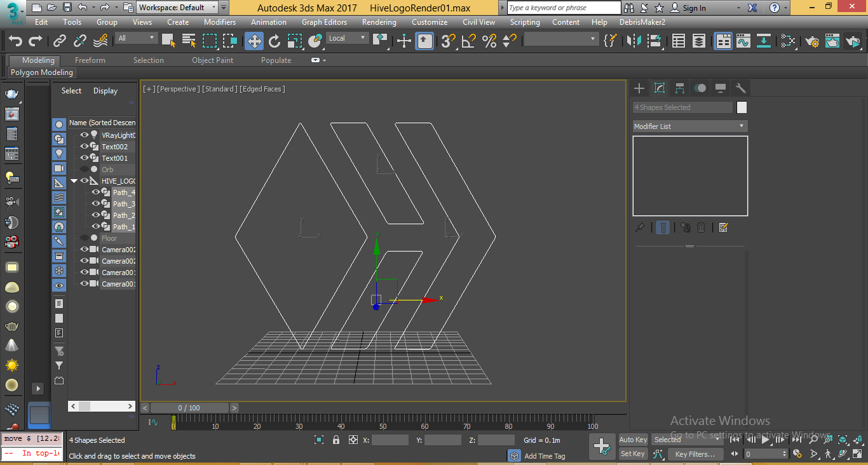Click the Set Key button
This screenshot has height=465, width=868.
[x=633, y=454]
